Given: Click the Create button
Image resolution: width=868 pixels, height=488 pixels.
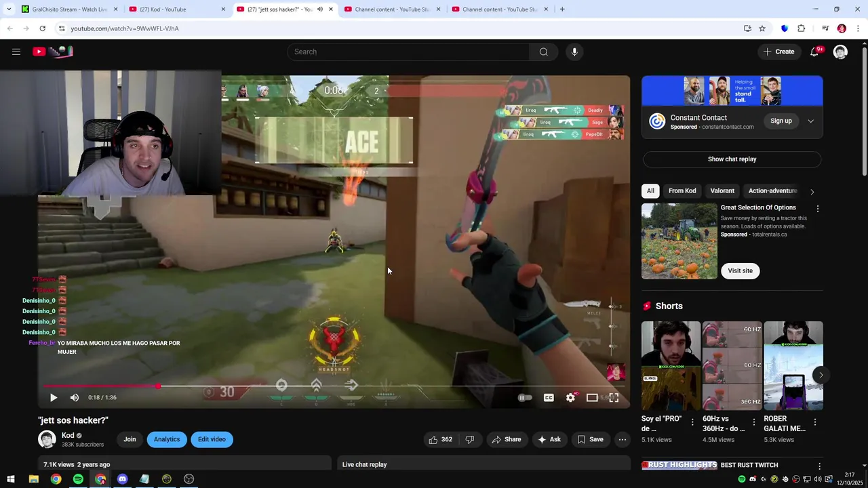Looking at the screenshot, I should pos(778,52).
